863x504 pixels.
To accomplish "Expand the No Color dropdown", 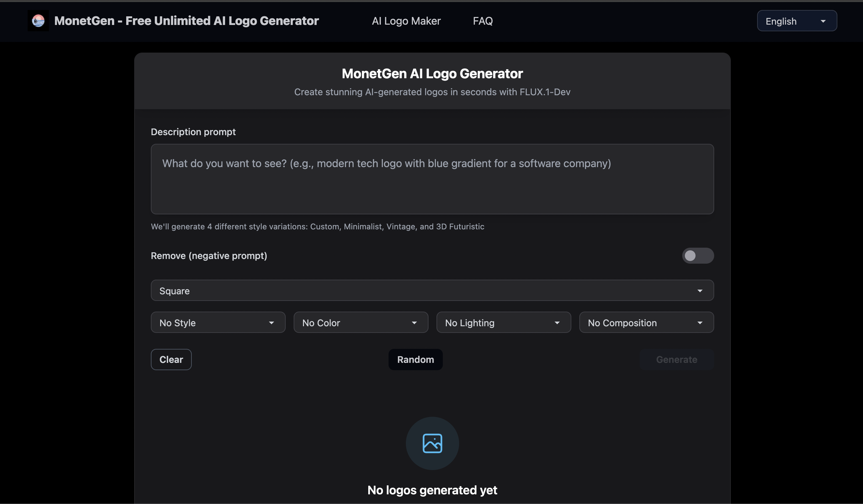I will pos(361,323).
